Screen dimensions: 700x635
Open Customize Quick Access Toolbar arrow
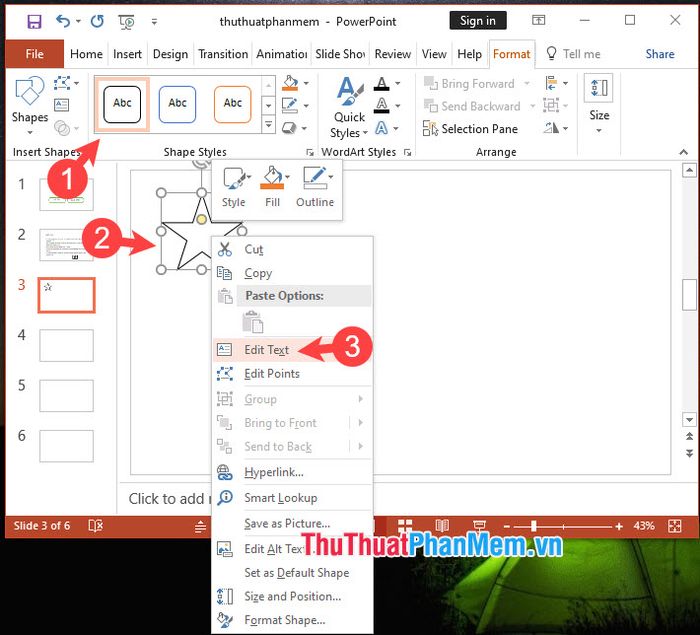154,21
